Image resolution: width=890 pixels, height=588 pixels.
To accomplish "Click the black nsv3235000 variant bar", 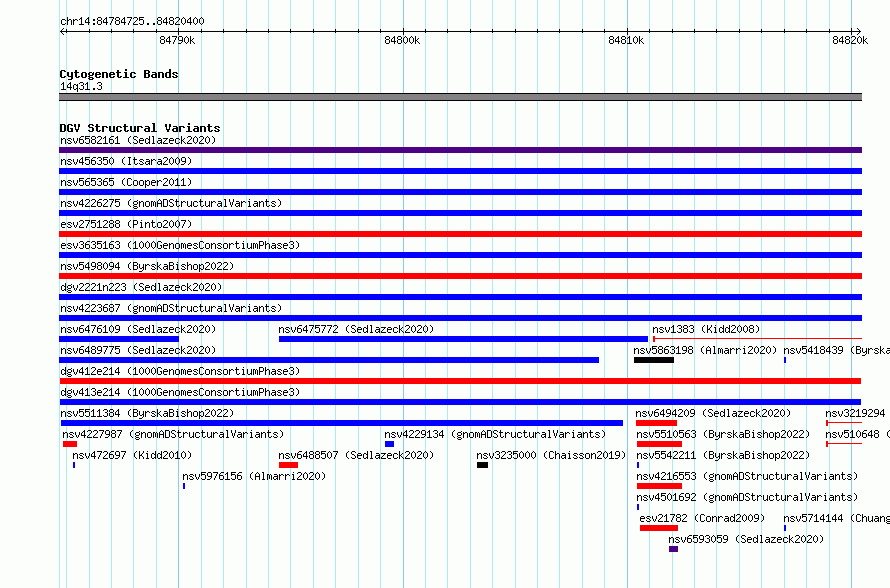I will point(482,465).
